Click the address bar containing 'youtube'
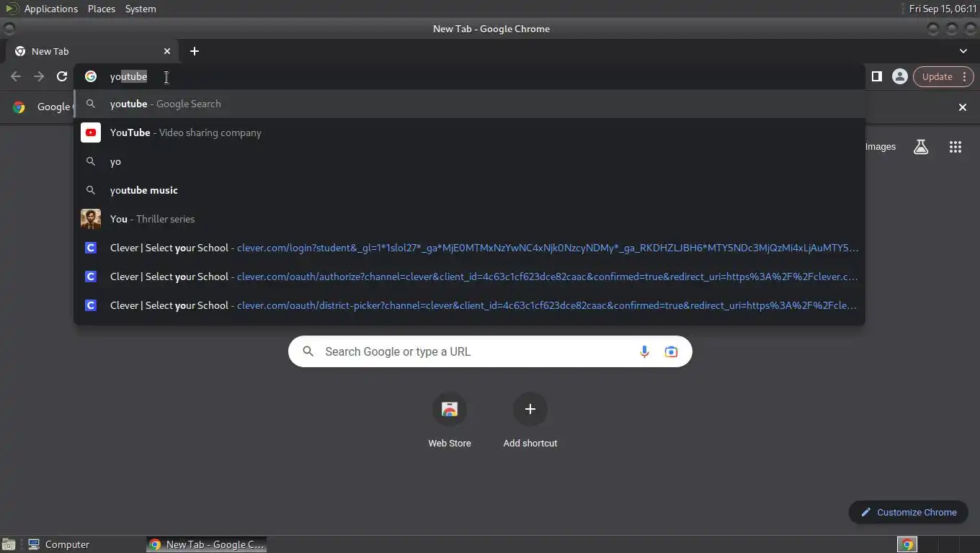980x553 pixels. [469, 76]
